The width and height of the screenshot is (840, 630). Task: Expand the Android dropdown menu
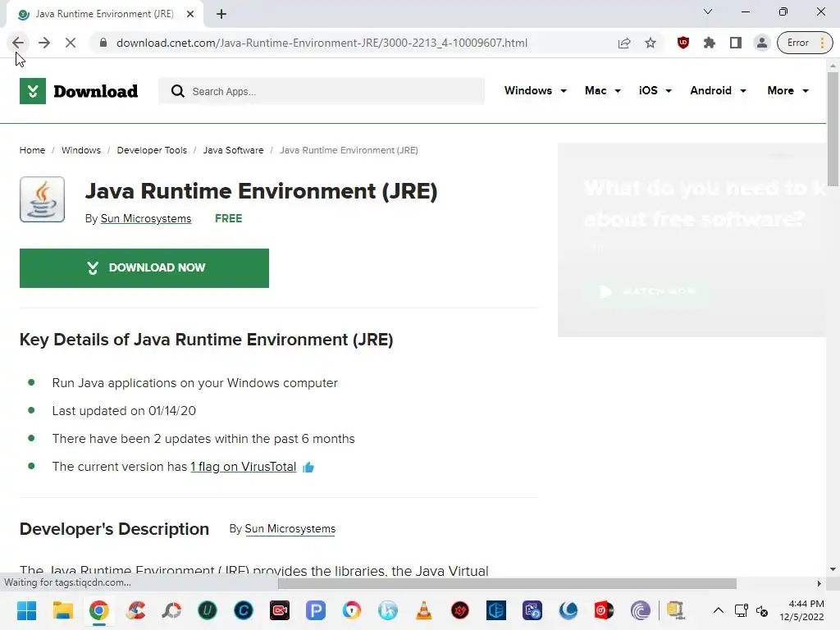pyautogui.click(x=718, y=90)
